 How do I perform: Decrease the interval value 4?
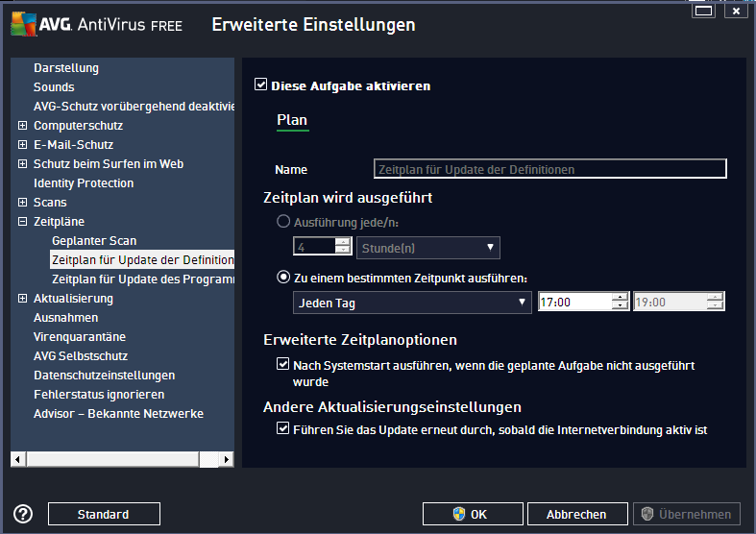click(x=343, y=250)
